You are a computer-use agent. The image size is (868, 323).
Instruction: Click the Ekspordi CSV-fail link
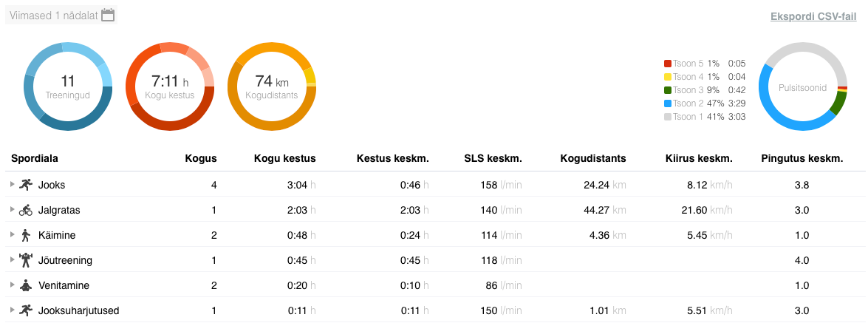[x=813, y=16]
